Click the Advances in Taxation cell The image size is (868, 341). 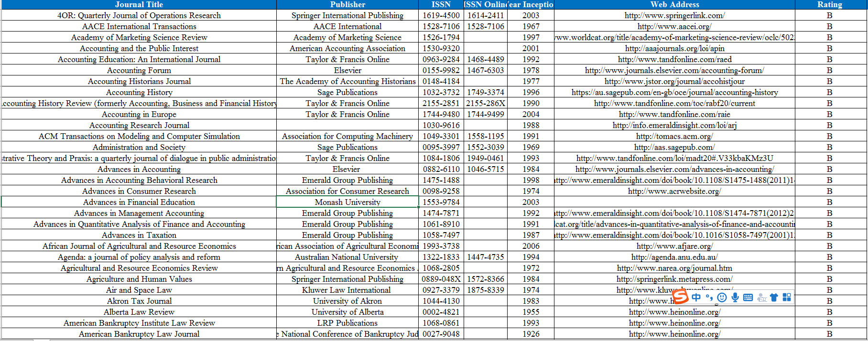(x=139, y=235)
